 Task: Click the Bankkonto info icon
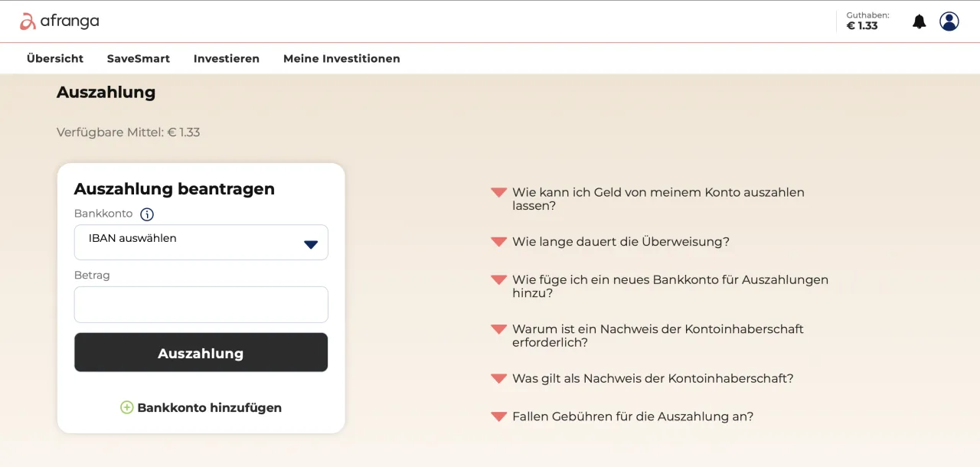(x=147, y=214)
